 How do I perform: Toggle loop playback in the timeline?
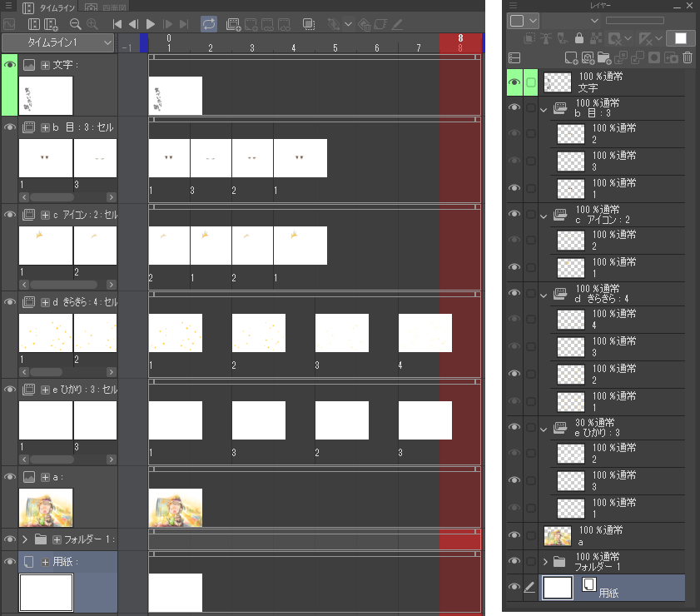[208, 24]
